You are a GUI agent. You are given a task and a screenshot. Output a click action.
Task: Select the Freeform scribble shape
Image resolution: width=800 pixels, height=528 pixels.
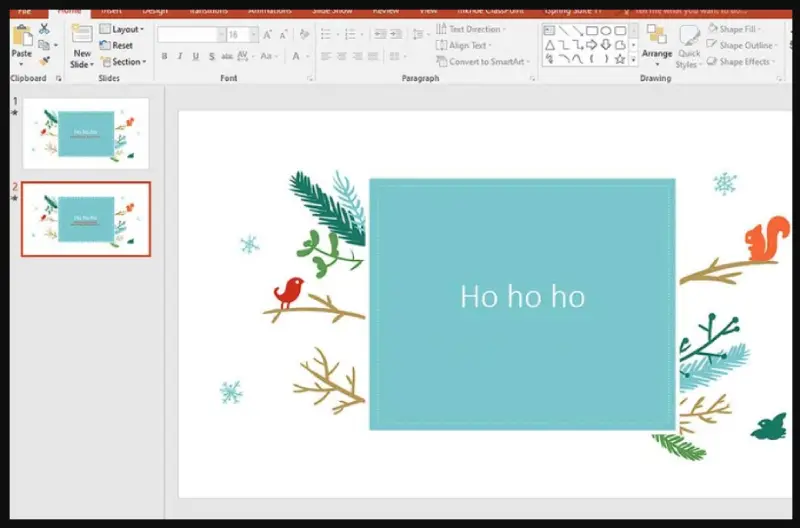[549, 59]
